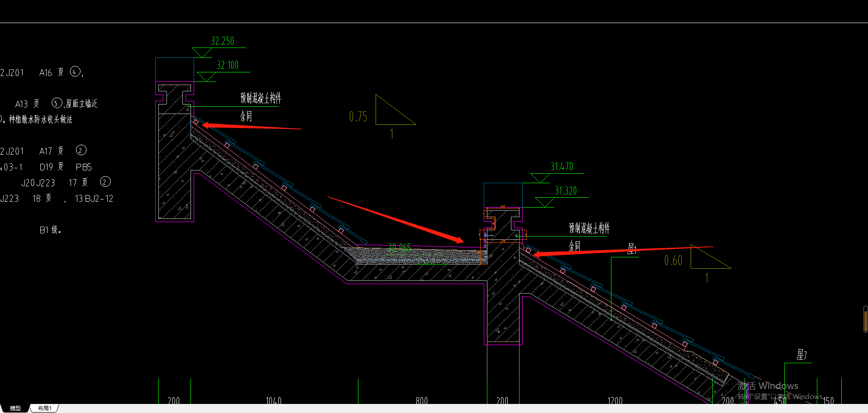The image size is (868, 413).
Task: Select the 32.250 elevation text
Action: pyautogui.click(x=222, y=41)
